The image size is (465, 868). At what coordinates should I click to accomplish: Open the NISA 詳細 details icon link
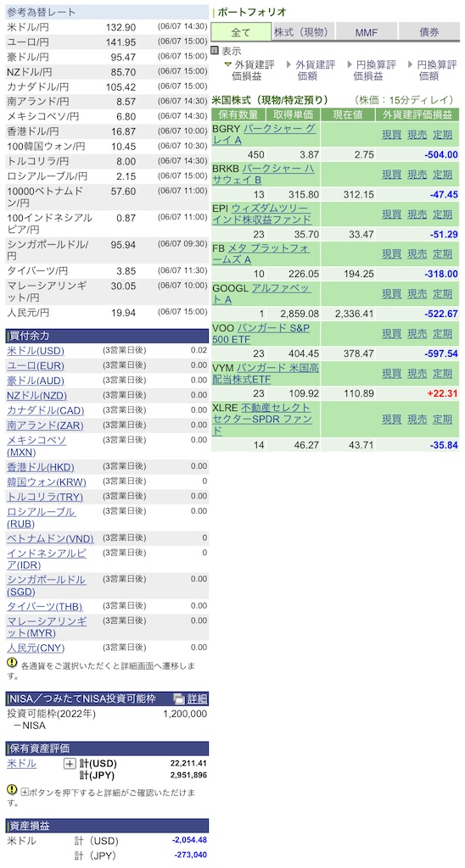pos(190,698)
